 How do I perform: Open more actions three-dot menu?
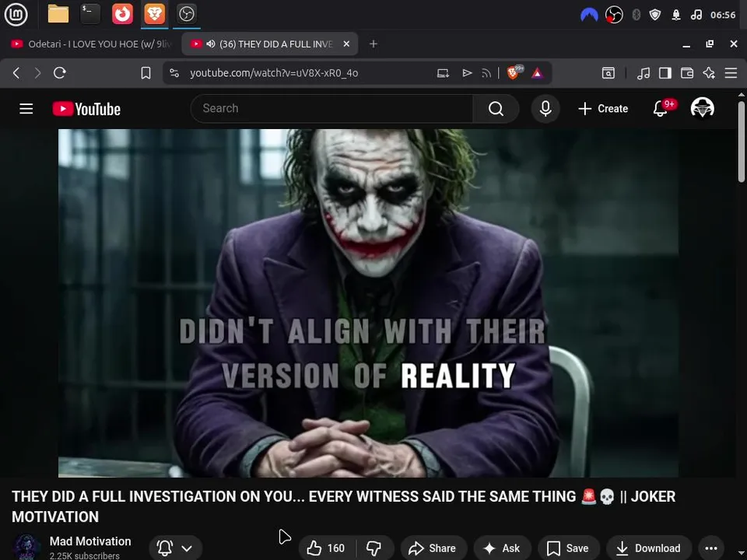pos(710,548)
